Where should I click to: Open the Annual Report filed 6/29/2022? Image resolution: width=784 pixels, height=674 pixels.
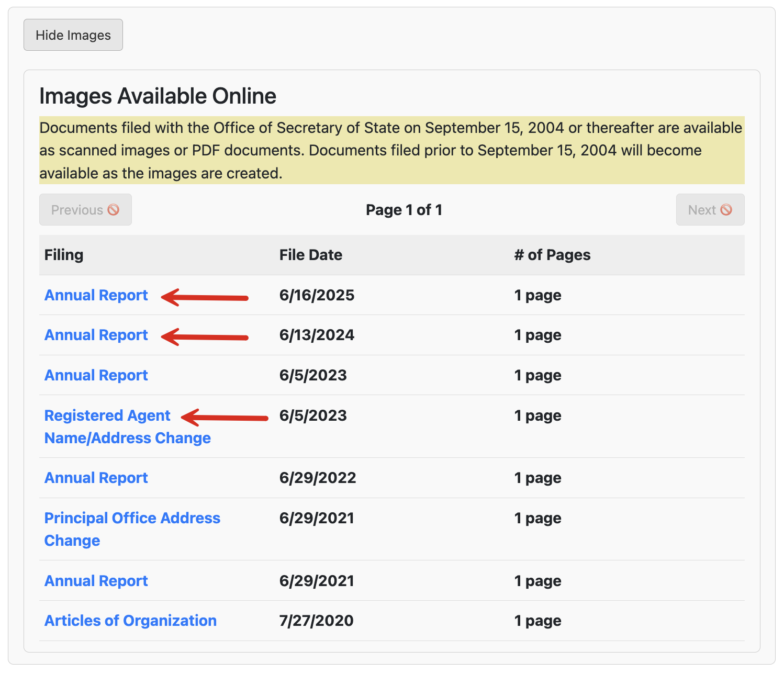coord(96,478)
